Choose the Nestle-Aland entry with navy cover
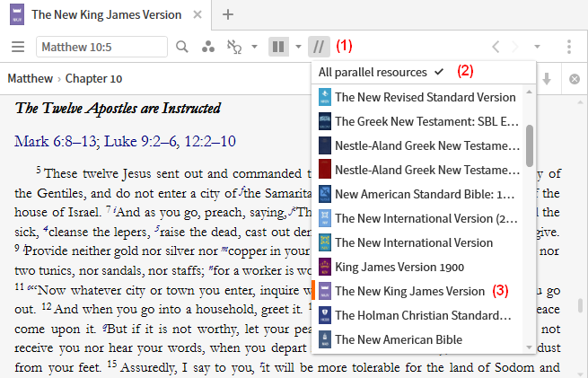Image resolution: width=588 pixels, height=378 pixels. click(x=419, y=145)
